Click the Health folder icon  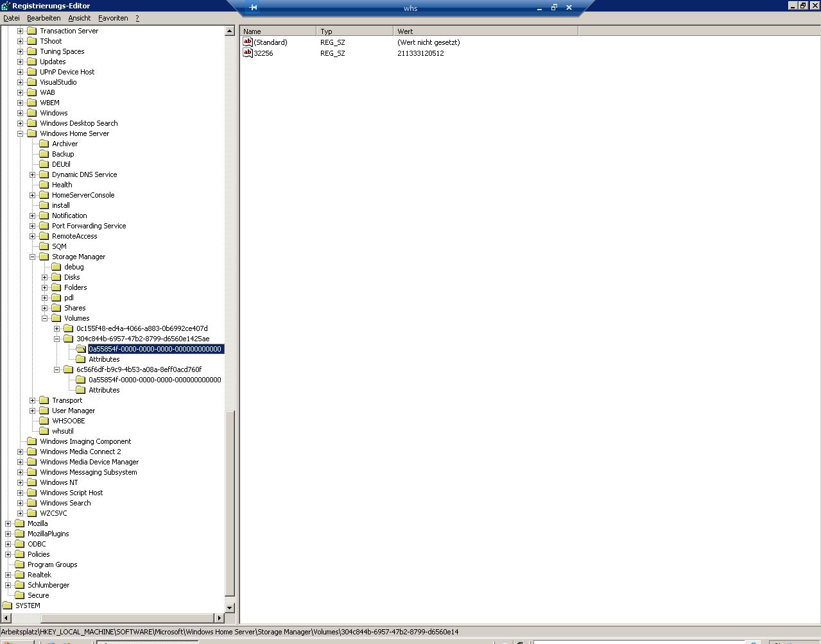(44, 185)
